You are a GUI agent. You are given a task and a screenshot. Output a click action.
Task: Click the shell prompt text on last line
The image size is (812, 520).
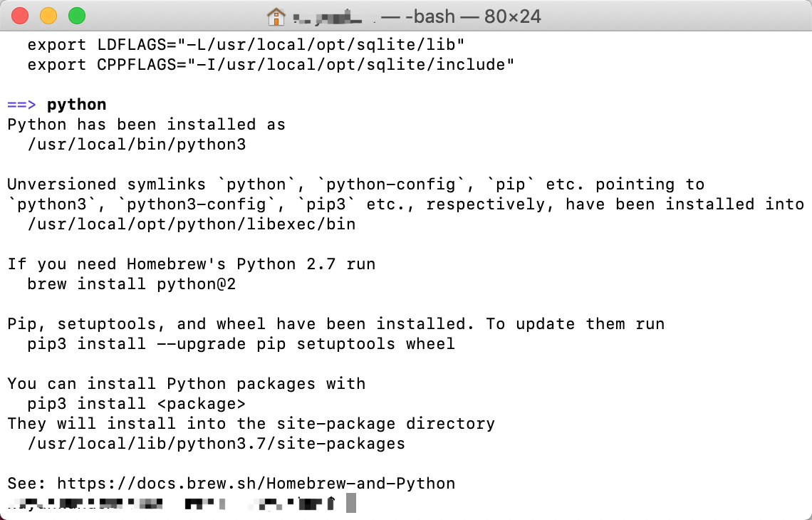[172, 503]
